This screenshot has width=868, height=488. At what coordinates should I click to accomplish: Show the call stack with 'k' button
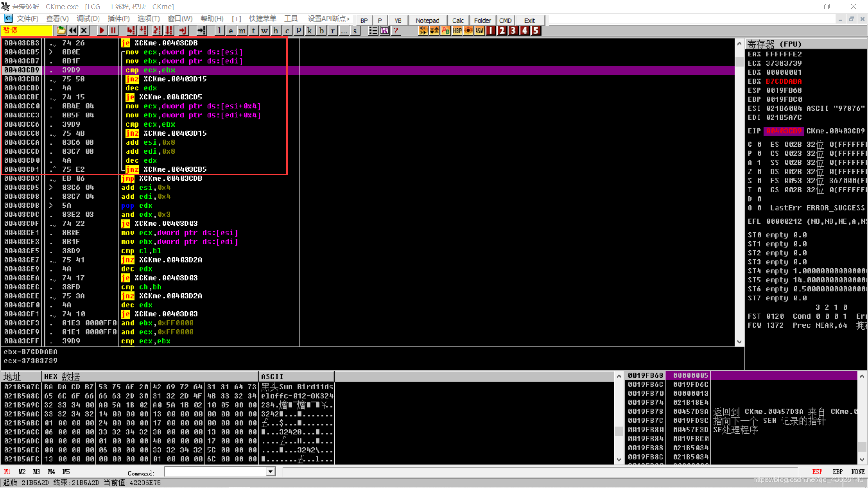[310, 30]
